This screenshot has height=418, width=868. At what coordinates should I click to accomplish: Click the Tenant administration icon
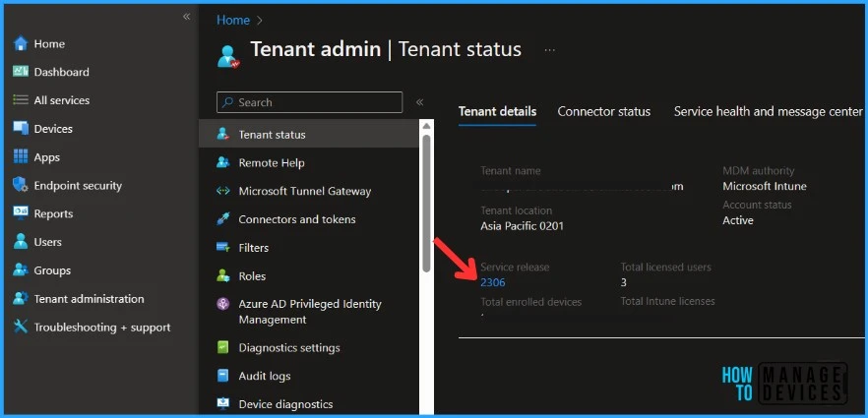[x=21, y=299]
